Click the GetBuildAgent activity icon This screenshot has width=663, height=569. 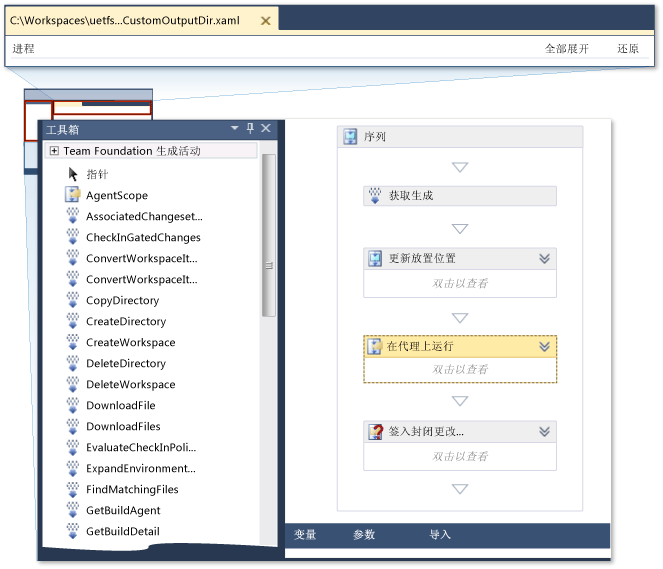[73, 510]
